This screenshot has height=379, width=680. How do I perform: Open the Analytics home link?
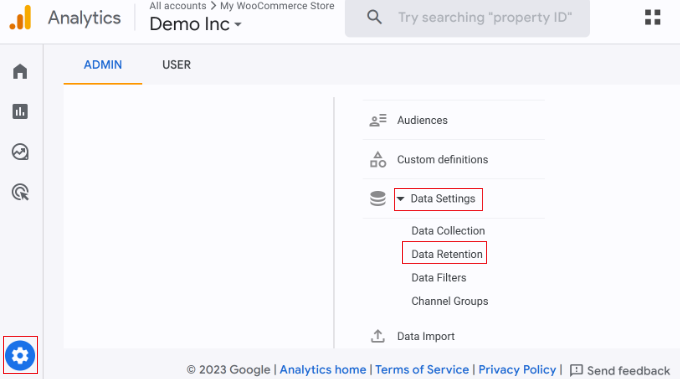pyautogui.click(x=323, y=369)
